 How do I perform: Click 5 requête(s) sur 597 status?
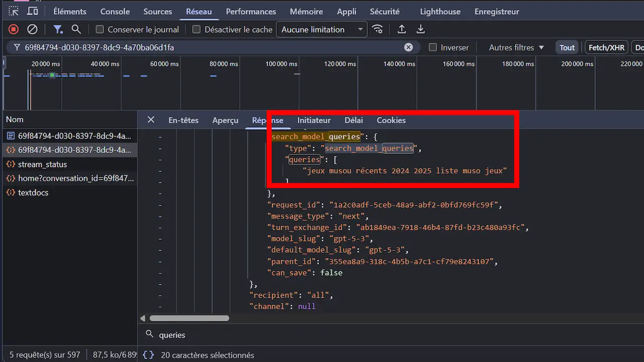pyautogui.click(x=45, y=355)
